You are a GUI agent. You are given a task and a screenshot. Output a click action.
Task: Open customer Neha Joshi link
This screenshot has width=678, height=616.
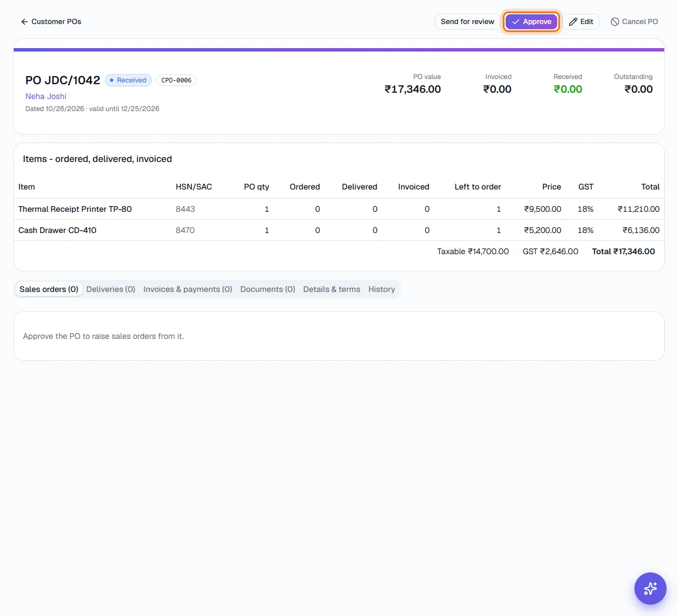(46, 96)
